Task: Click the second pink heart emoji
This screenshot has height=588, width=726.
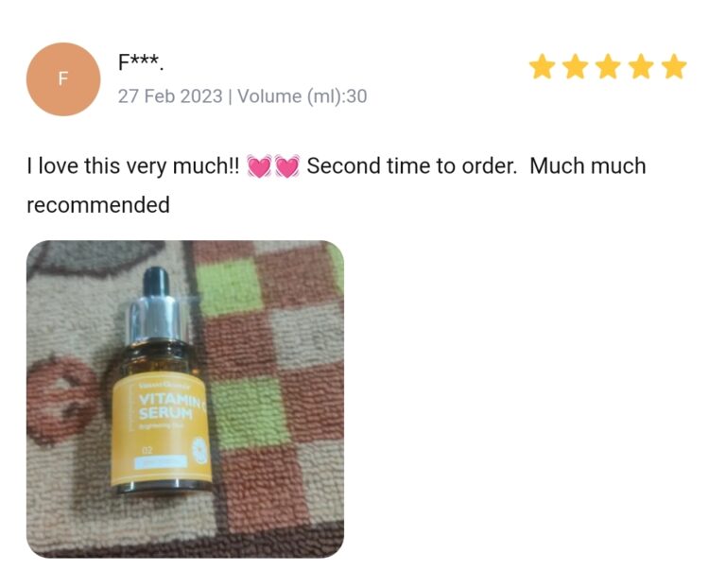Action: pos(287,166)
